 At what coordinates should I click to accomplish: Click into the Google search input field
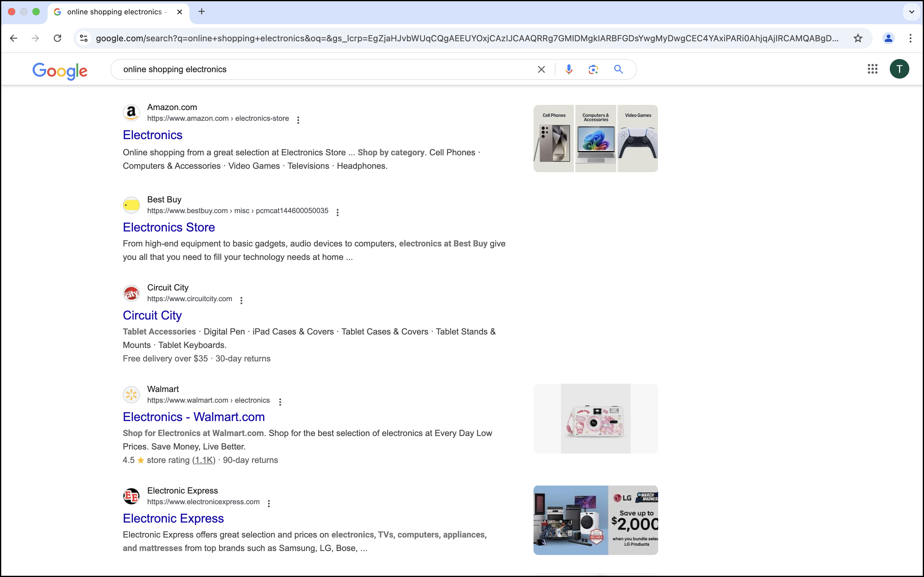pos(324,69)
